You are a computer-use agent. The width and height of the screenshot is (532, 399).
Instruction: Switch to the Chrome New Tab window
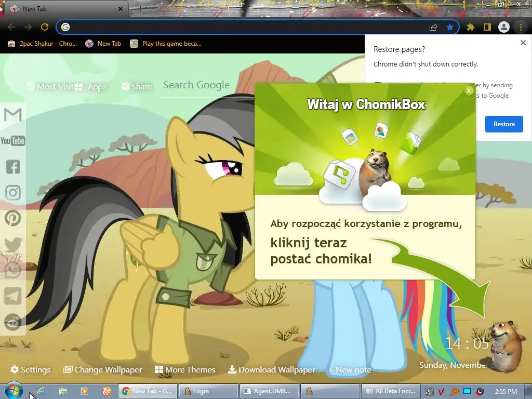click(x=148, y=391)
